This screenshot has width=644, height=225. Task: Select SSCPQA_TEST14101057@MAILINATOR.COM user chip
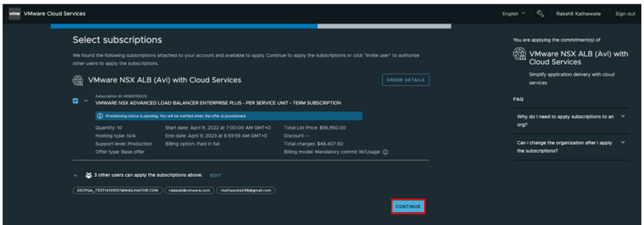tap(118, 190)
